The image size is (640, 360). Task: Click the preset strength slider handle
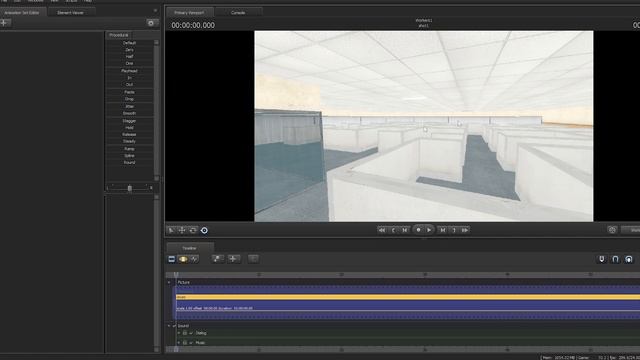pos(130,188)
